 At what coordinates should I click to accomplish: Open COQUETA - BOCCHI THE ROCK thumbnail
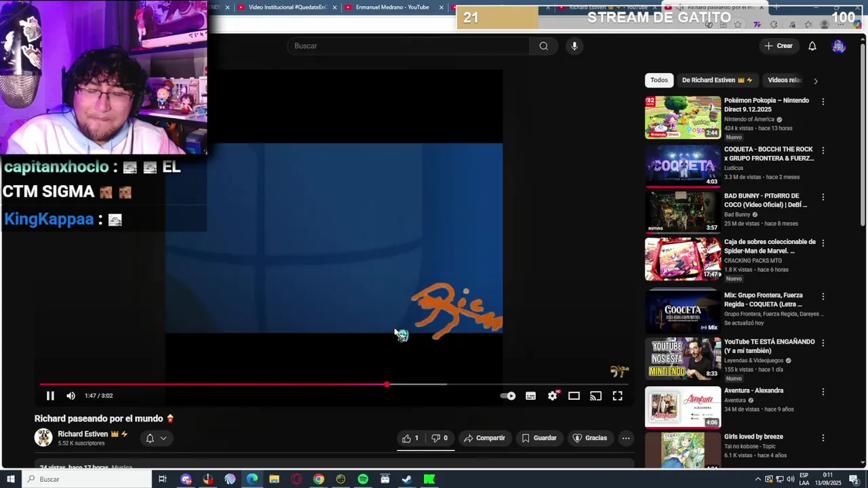pos(683,166)
